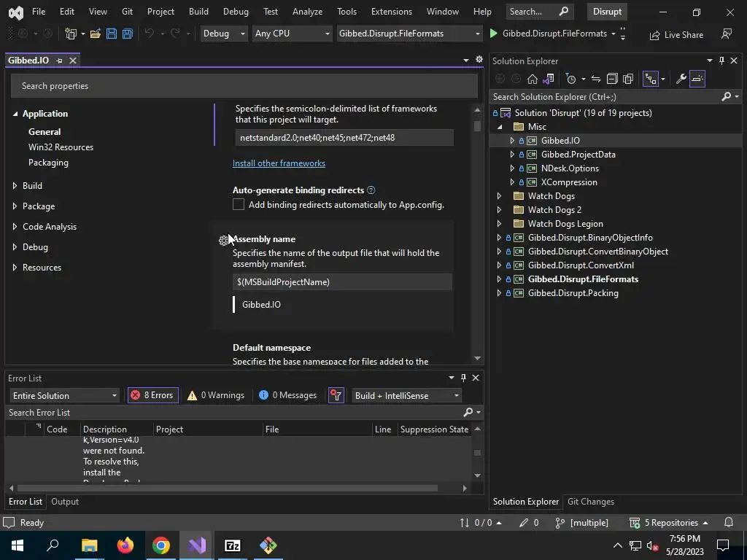Open the Build menu
747x560 pixels.
(198, 12)
